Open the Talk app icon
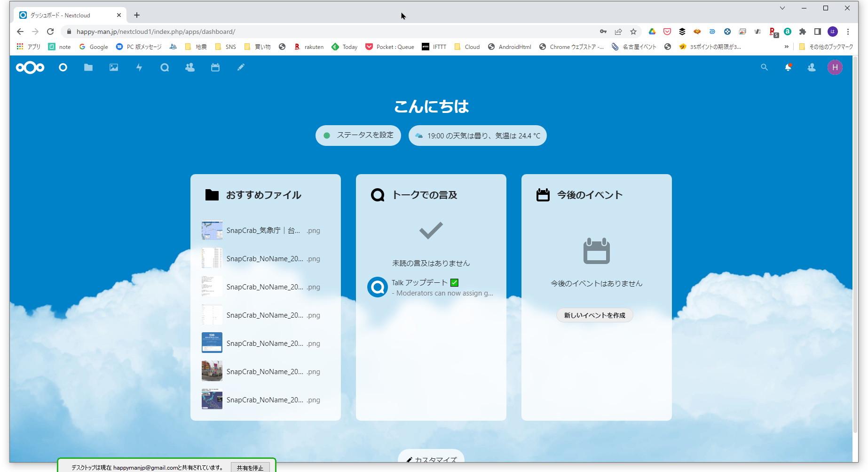868x472 pixels. pyautogui.click(x=165, y=68)
